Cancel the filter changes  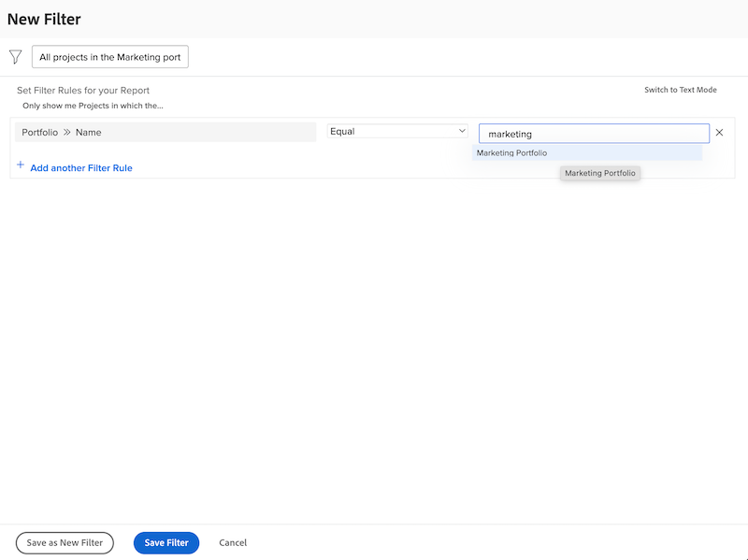[x=232, y=542]
